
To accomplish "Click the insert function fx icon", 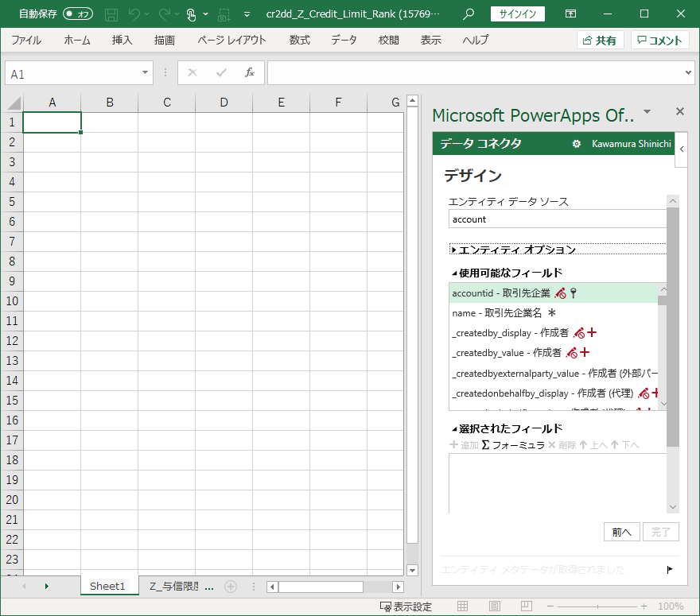I will click(250, 72).
